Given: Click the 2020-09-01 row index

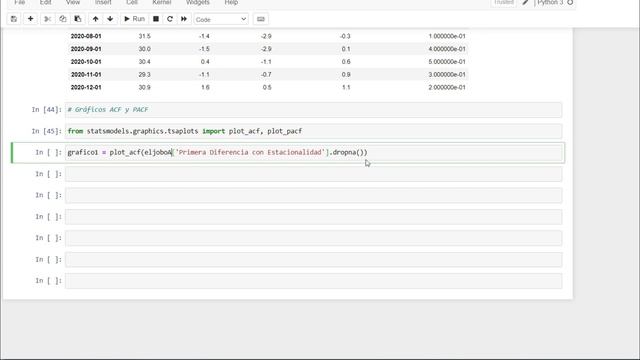Looking at the screenshot, I should tap(86, 49).
